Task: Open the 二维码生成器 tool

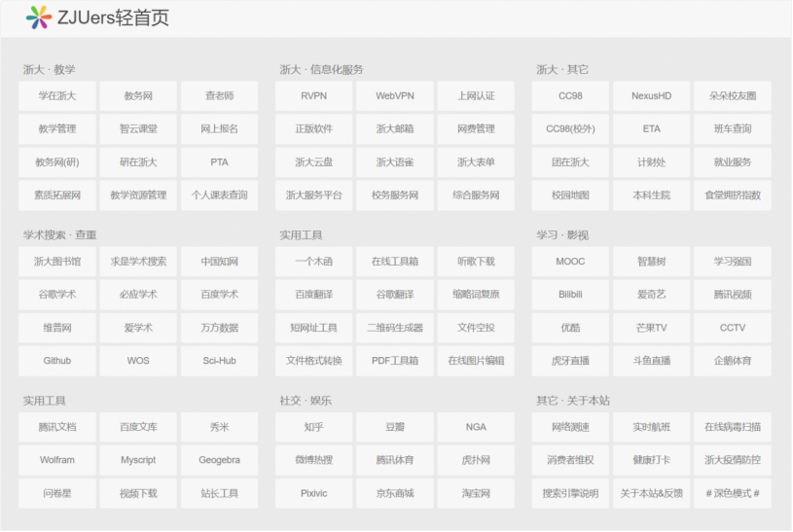Action: coord(395,328)
